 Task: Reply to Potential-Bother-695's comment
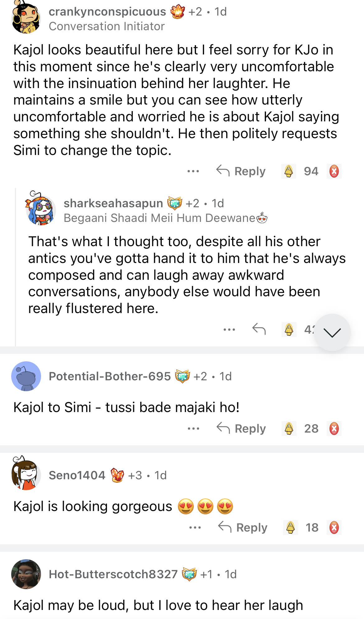click(x=241, y=429)
